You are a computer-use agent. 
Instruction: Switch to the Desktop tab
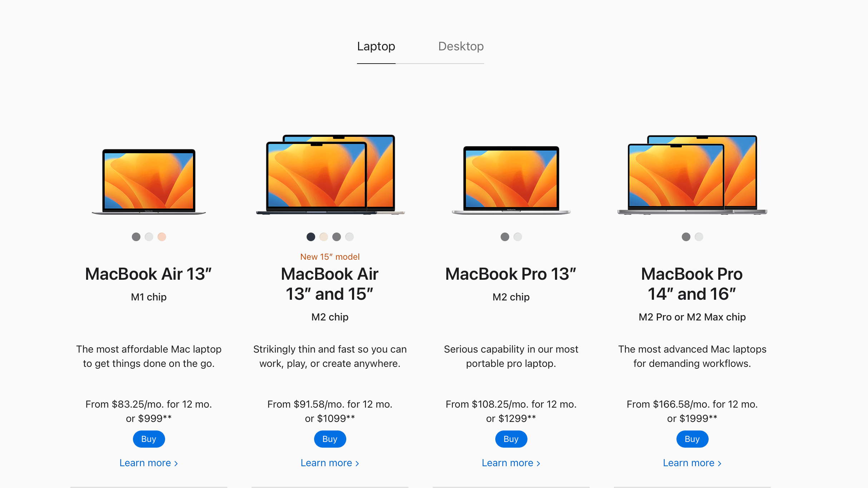(x=461, y=46)
